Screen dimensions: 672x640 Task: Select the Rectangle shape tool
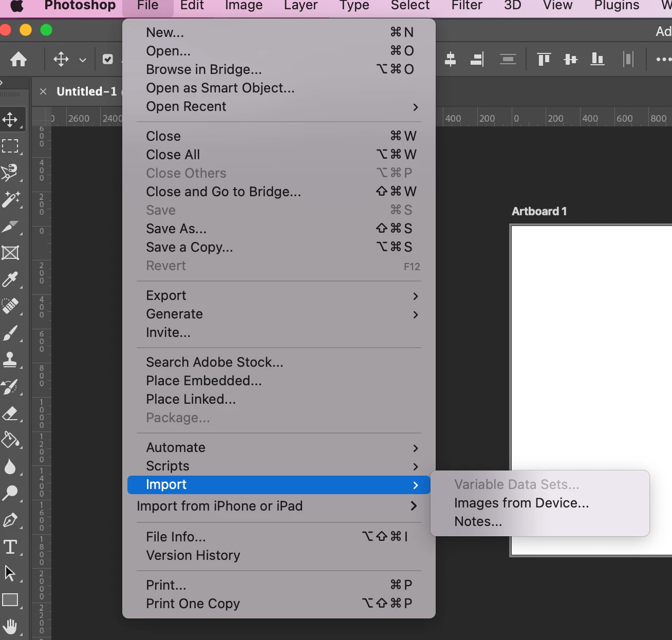[10, 600]
